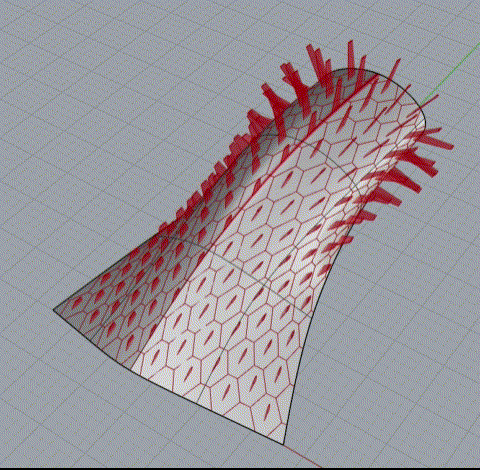Select the cluster of red spikes on the right side
480x470 pixels.
400,173
